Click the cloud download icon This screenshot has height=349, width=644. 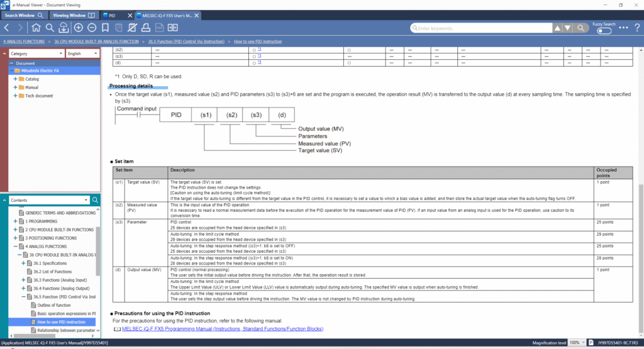point(64,28)
